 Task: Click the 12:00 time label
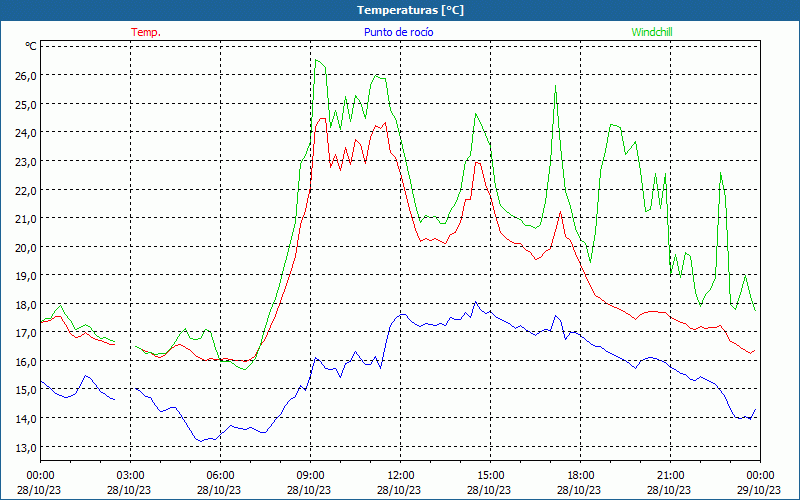[401, 476]
